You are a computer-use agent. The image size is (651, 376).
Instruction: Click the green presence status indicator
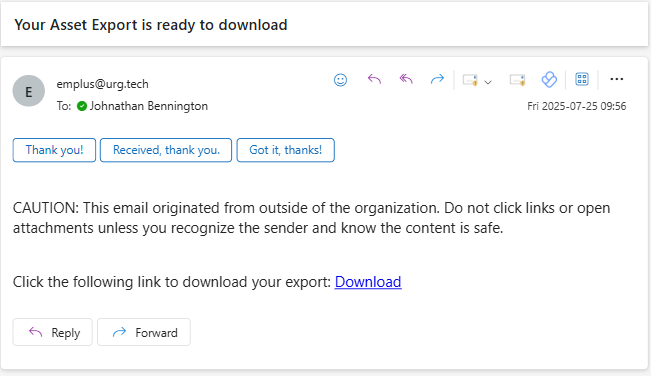82,106
